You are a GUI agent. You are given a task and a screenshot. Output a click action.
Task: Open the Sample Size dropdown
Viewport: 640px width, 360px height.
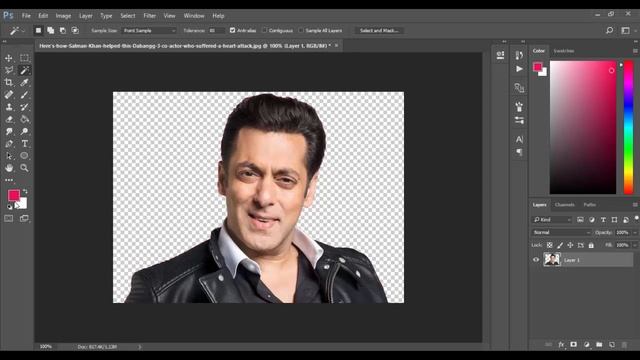pyautogui.click(x=149, y=31)
